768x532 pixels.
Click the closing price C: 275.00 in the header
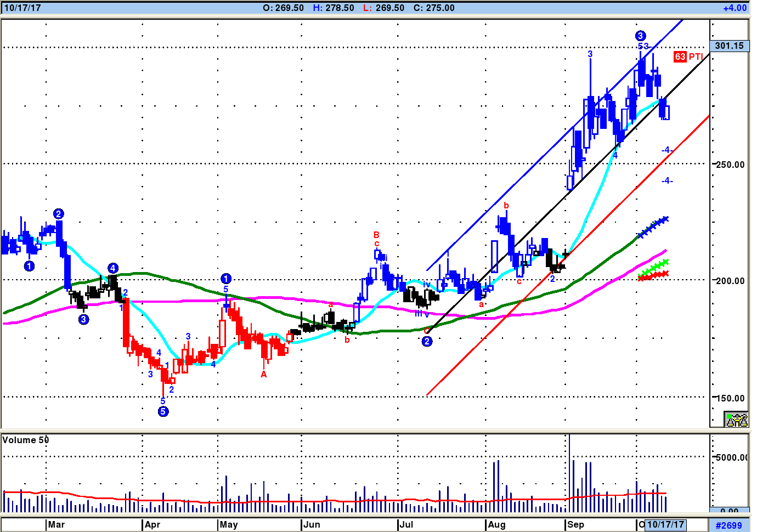tap(434, 8)
